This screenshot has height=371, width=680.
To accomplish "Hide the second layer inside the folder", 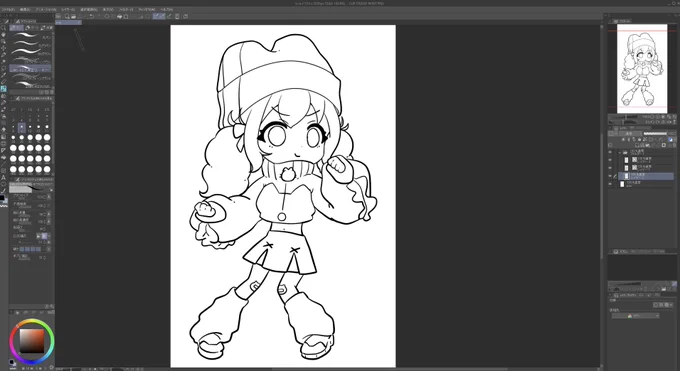I will (610, 167).
